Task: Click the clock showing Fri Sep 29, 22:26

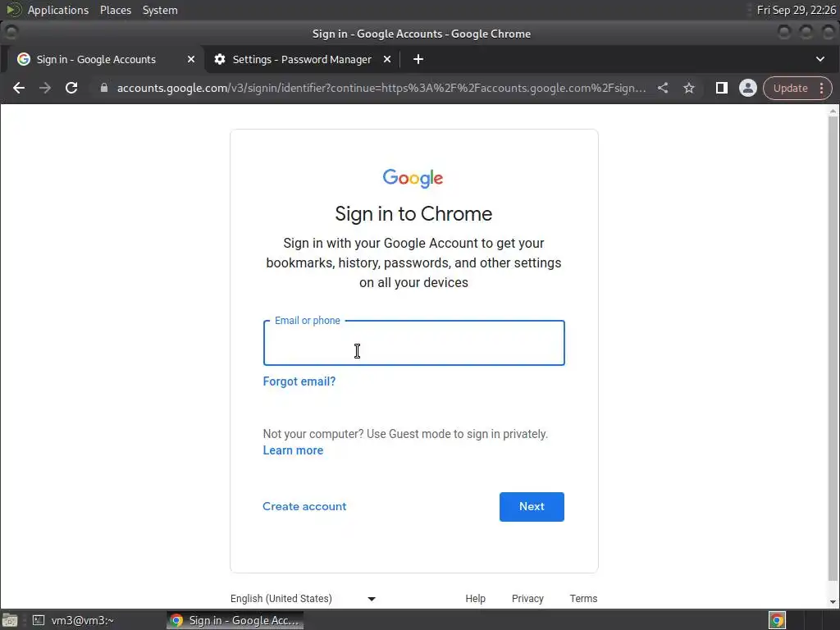Action: click(796, 10)
